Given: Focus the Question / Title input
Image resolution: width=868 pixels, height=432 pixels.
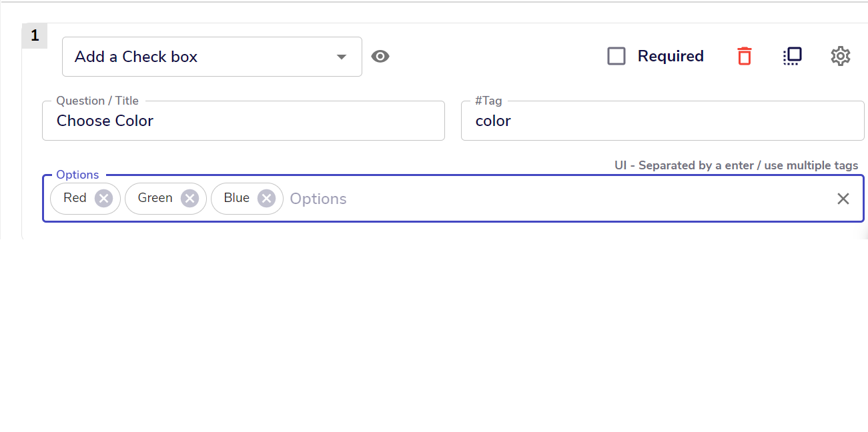Looking at the screenshot, I should pyautogui.click(x=244, y=121).
